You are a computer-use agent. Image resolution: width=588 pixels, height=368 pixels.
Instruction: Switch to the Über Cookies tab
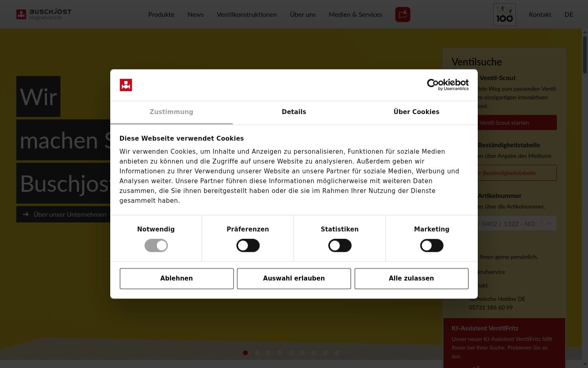[x=416, y=112]
